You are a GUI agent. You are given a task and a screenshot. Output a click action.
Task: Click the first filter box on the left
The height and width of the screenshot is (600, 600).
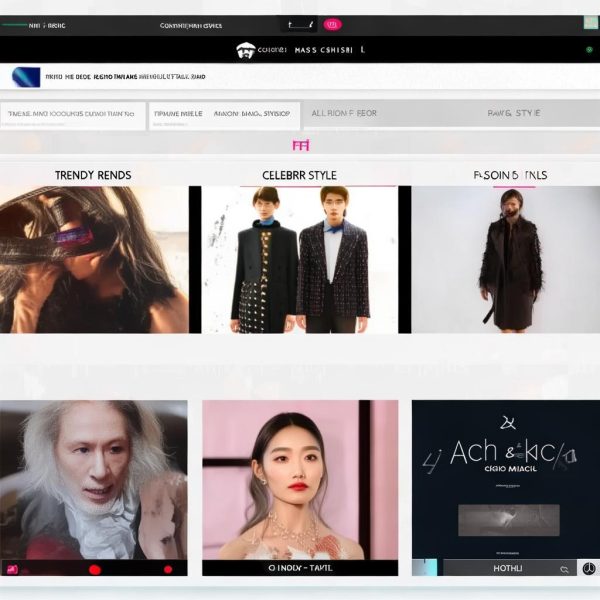[x=73, y=114]
